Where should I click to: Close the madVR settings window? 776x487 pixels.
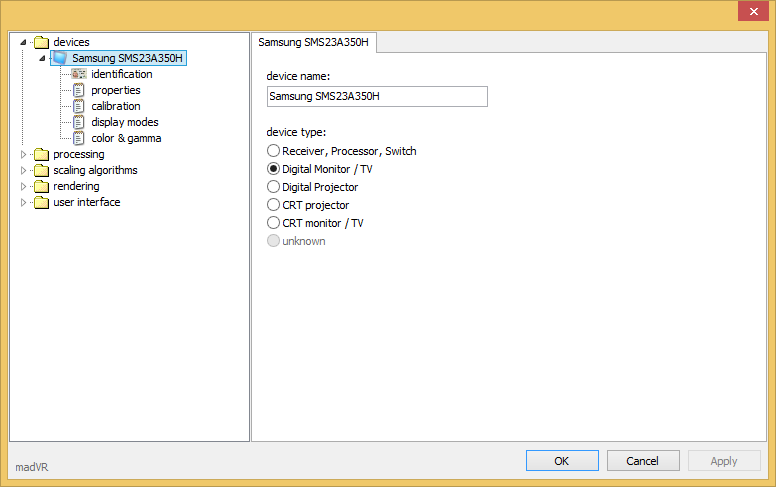[x=753, y=11]
